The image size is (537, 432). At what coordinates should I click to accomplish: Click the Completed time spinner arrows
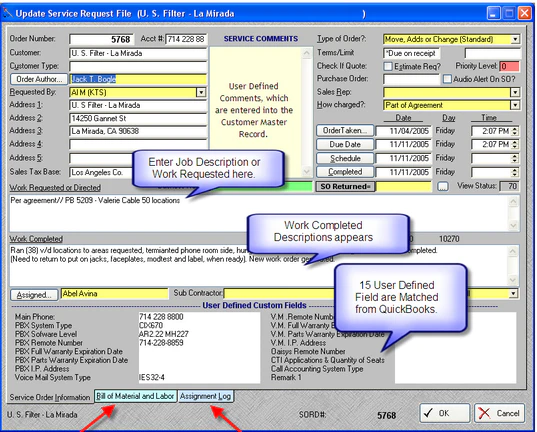pos(514,172)
